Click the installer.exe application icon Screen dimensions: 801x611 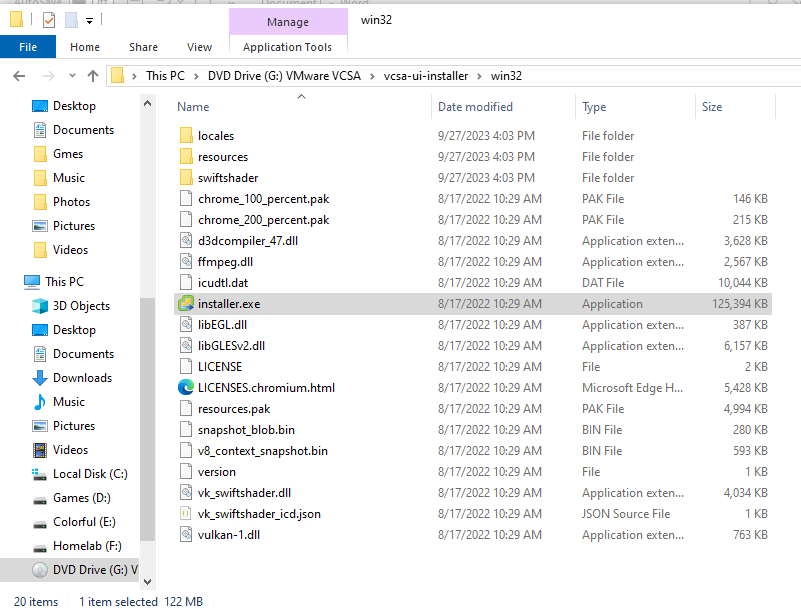[x=186, y=303]
